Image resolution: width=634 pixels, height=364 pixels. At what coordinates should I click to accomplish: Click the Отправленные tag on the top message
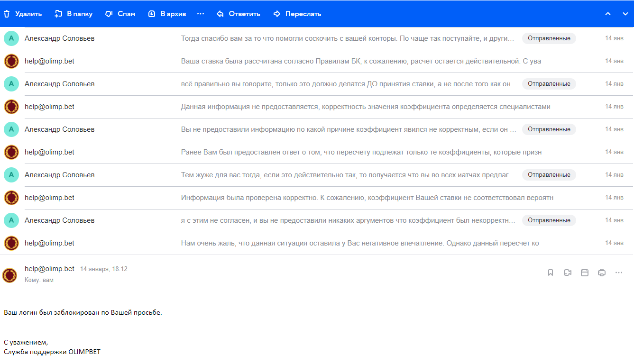pos(549,38)
